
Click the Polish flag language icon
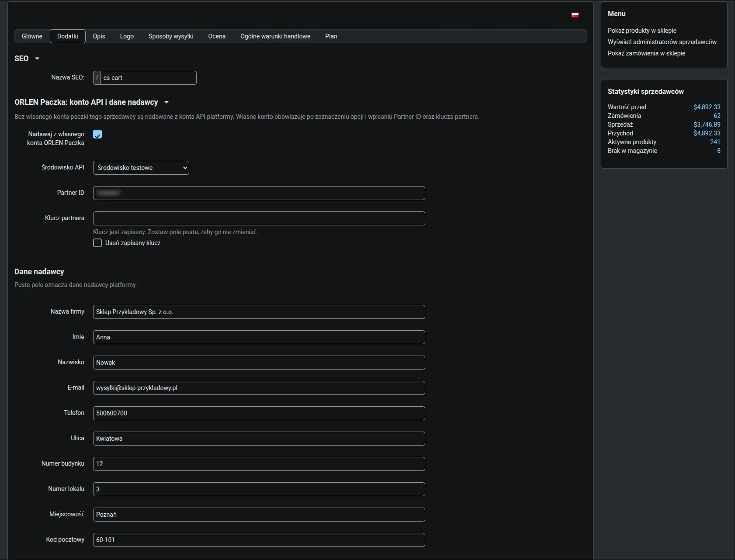[x=575, y=15]
